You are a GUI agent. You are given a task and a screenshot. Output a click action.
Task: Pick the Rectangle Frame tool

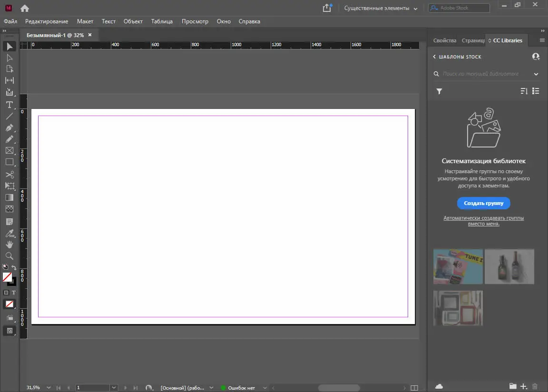click(10, 151)
